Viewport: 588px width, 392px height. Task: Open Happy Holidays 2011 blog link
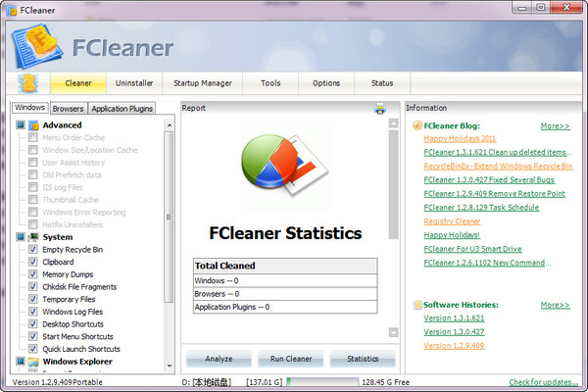[460, 138]
